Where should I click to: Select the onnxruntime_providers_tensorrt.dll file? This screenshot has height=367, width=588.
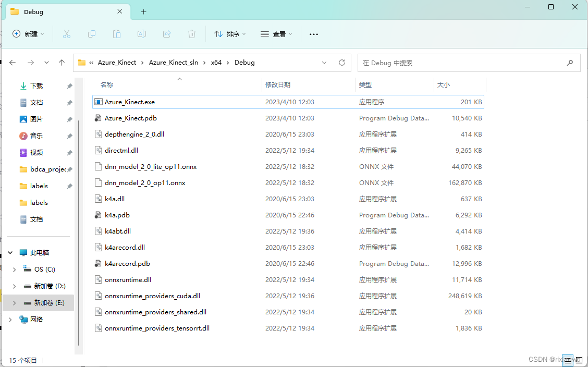point(288,328)
